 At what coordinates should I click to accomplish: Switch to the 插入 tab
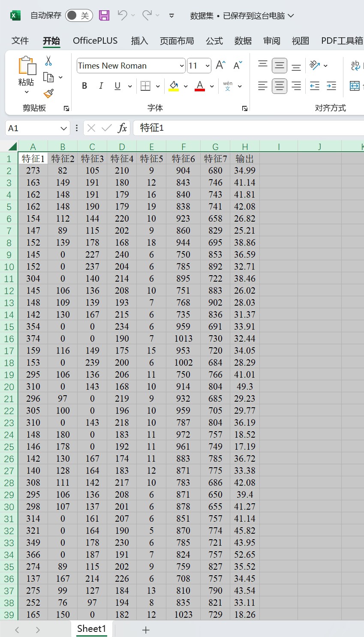pos(139,41)
